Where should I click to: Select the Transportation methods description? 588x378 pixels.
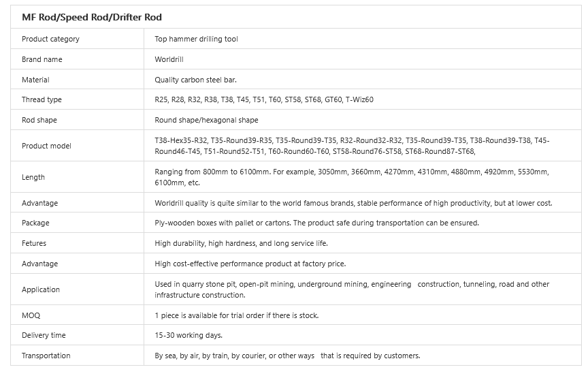[x=287, y=356]
